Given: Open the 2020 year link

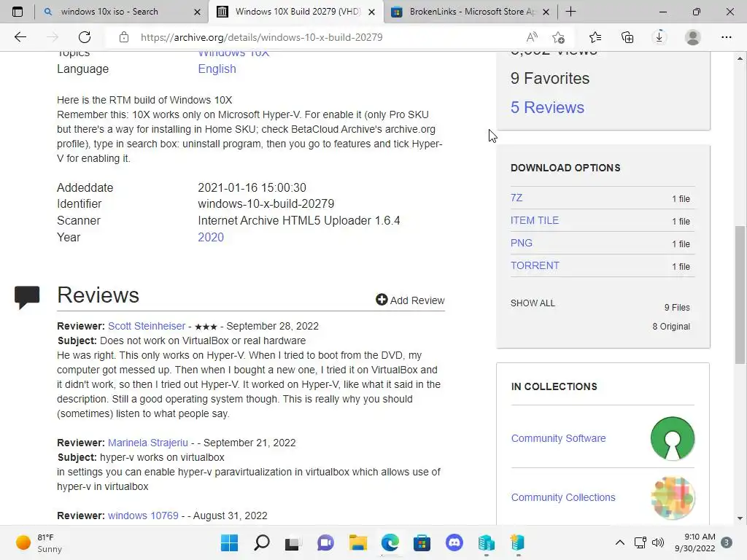Looking at the screenshot, I should click(211, 237).
